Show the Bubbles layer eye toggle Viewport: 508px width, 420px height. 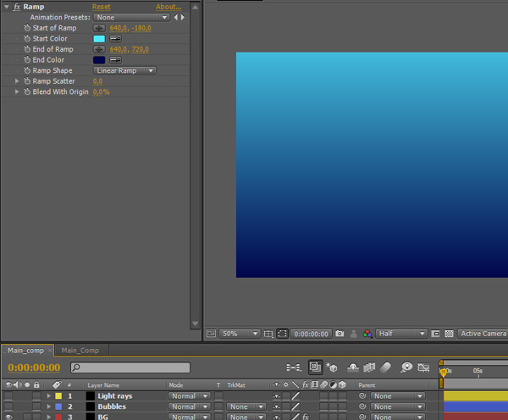coord(8,406)
